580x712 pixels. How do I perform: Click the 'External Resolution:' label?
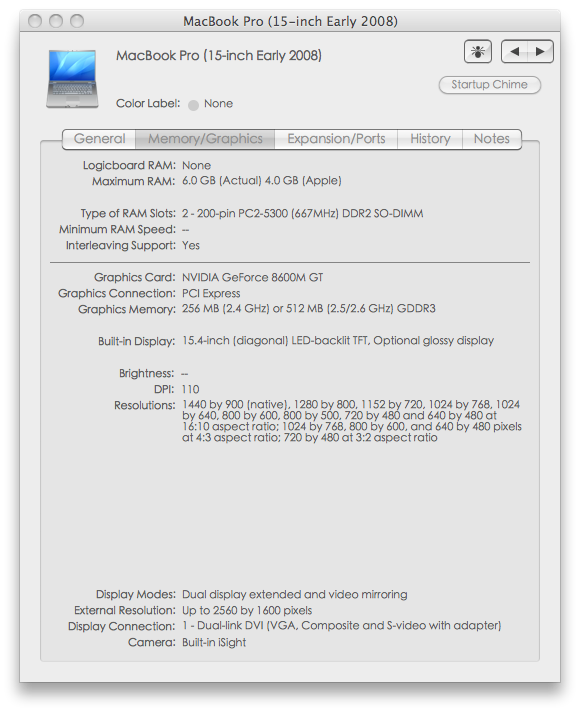coord(124,610)
